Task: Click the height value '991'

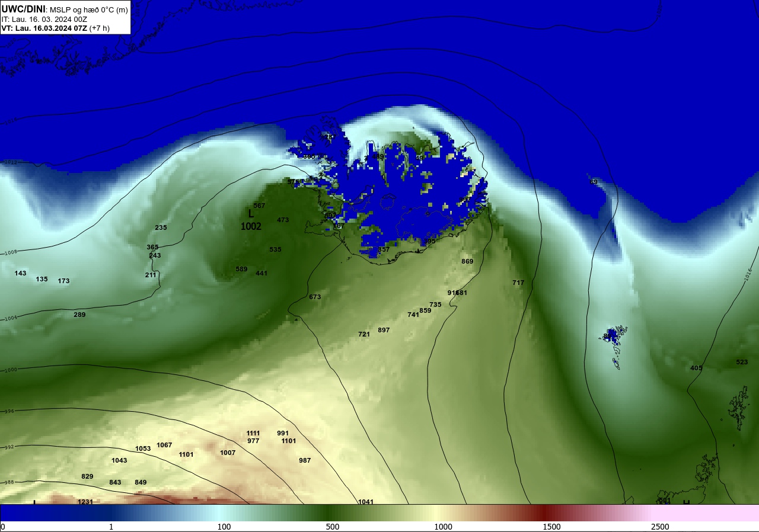Action: (283, 433)
